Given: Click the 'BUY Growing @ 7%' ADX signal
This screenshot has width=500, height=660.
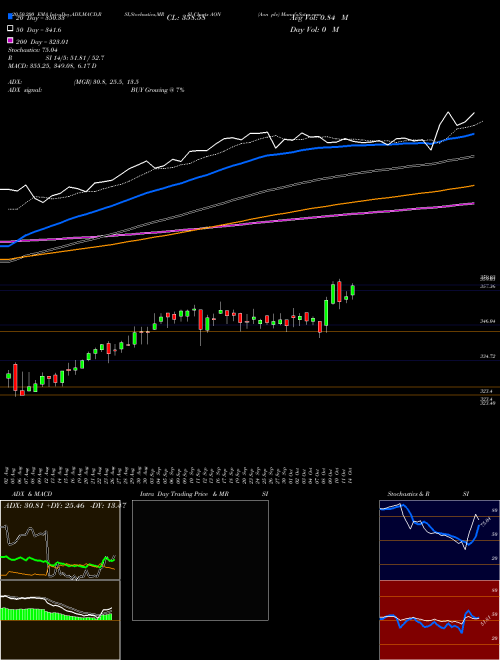Looking at the screenshot, I should [x=157, y=90].
